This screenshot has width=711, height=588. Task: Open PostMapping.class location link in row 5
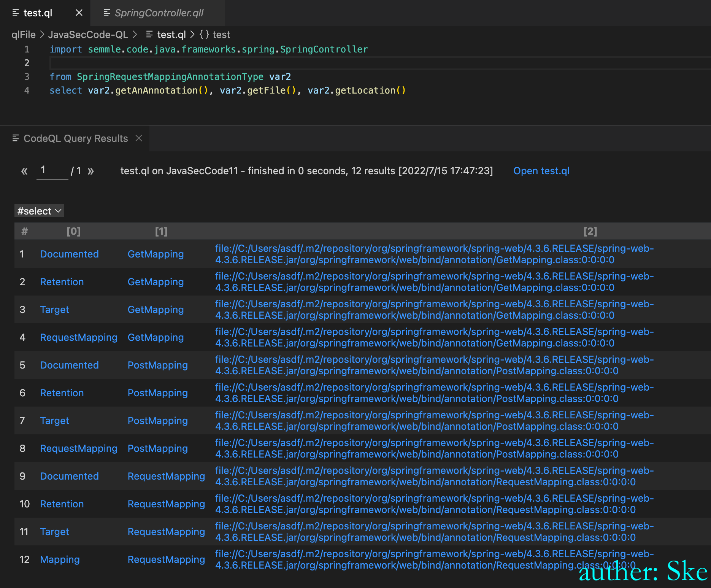434,365
